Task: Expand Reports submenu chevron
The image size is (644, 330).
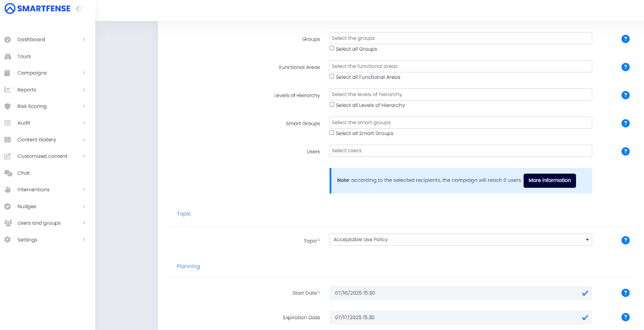Action: 84,90
